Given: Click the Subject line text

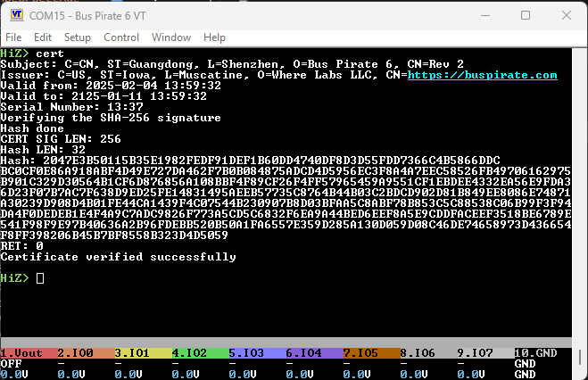Looking at the screenshot, I should (x=232, y=64).
